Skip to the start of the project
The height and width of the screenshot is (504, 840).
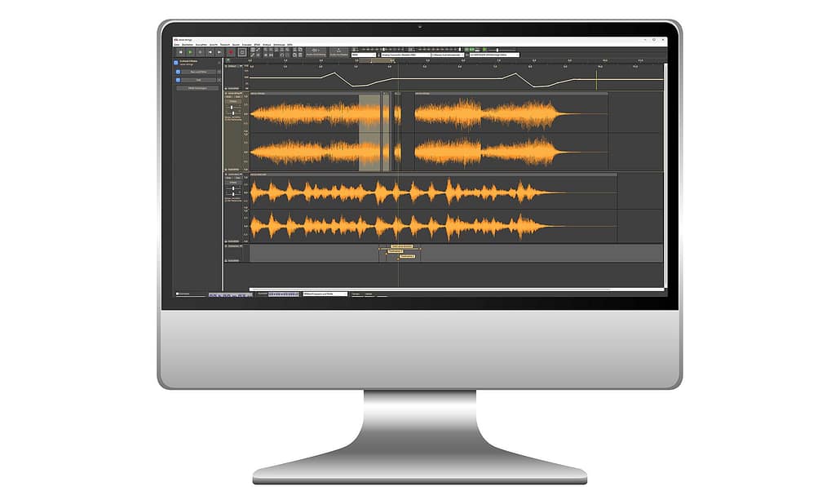coord(210,51)
